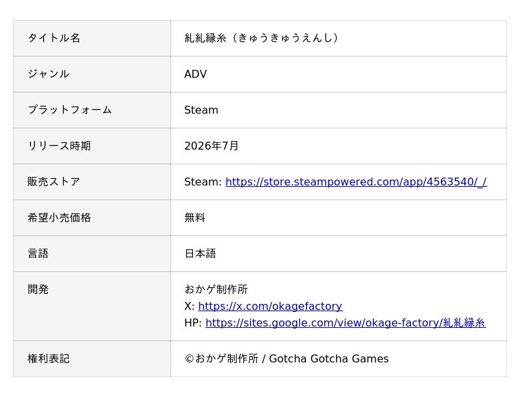Click the Steam value in the プラットフォーム row
532x397 pixels.
click(201, 110)
